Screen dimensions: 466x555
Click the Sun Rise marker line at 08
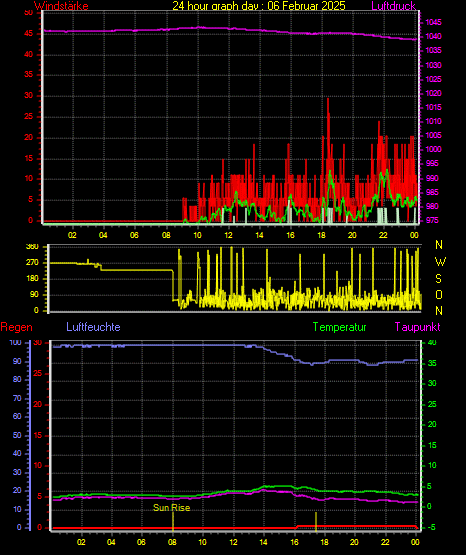tap(173, 521)
